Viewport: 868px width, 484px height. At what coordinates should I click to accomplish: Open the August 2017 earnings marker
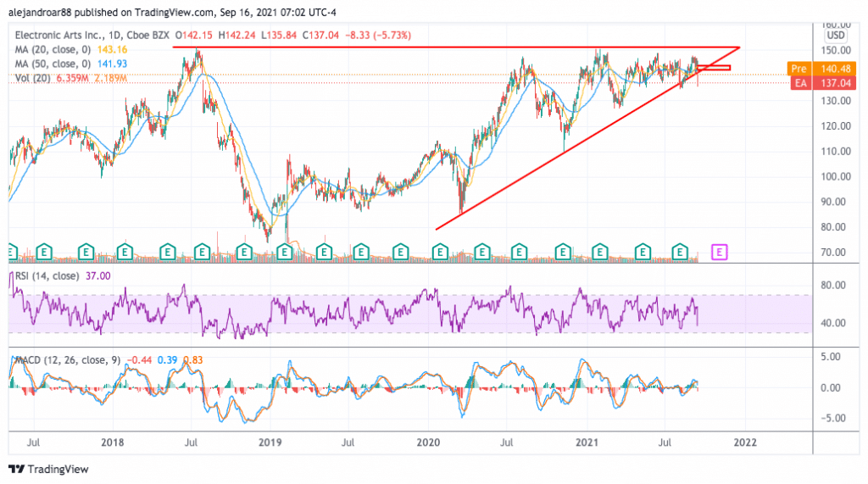pos(44,253)
